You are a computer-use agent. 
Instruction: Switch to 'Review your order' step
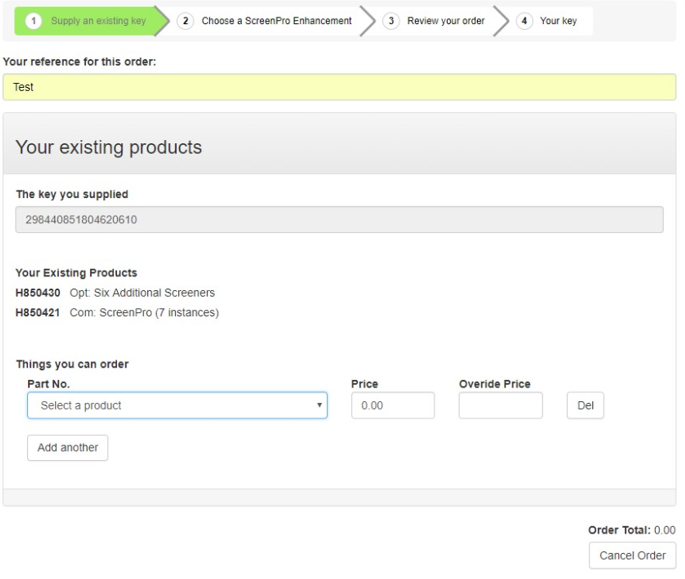click(x=445, y=21)
